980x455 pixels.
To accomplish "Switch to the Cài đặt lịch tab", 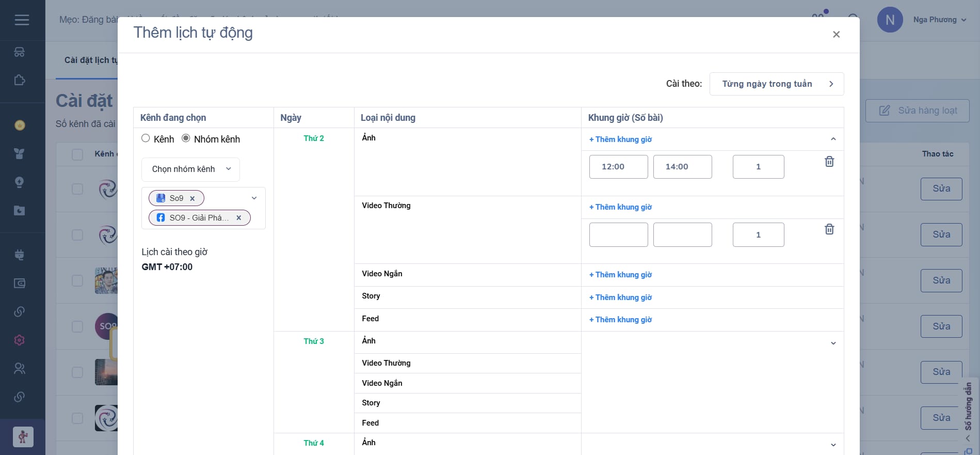I will 90,60.
